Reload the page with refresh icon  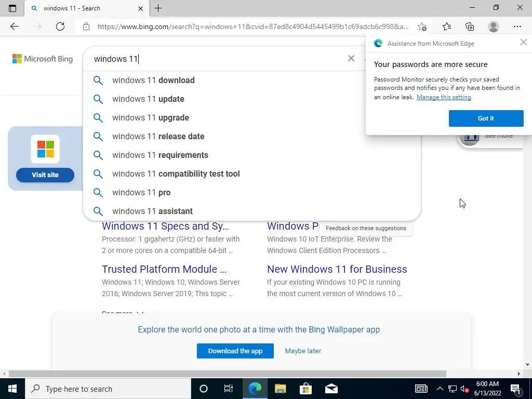click(x=60, y=26)
